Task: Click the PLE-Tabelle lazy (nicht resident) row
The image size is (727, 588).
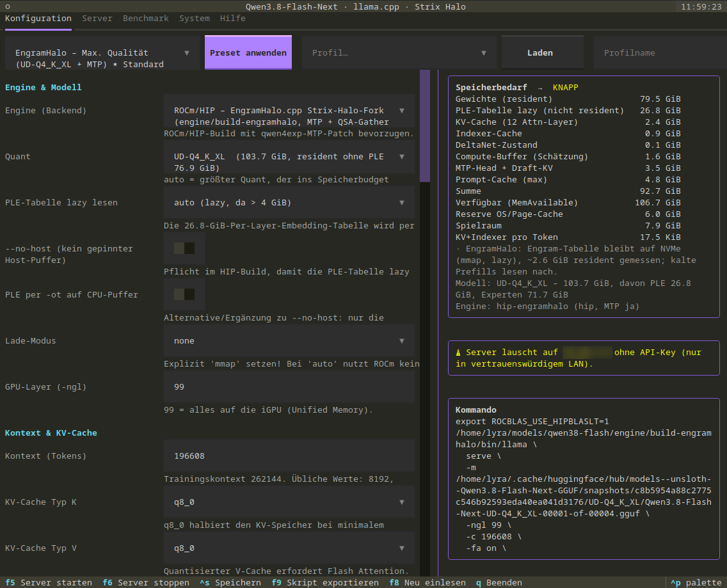Action: coord(568,110)
